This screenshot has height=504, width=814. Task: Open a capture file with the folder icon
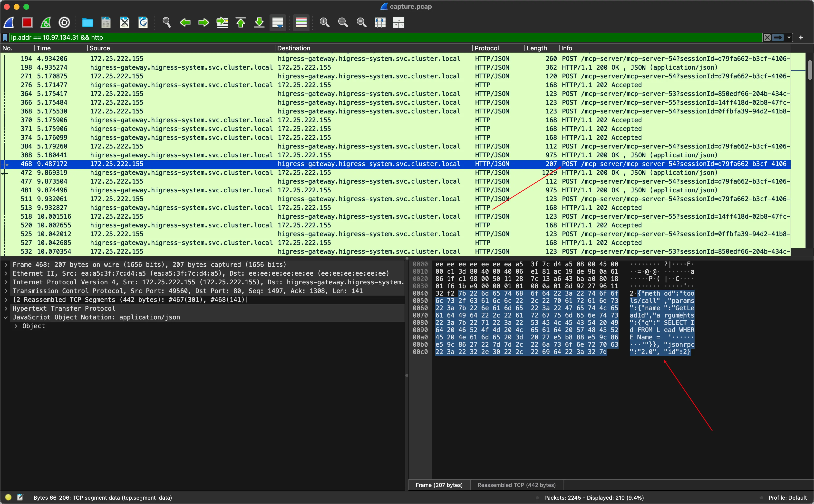point(87,22)
